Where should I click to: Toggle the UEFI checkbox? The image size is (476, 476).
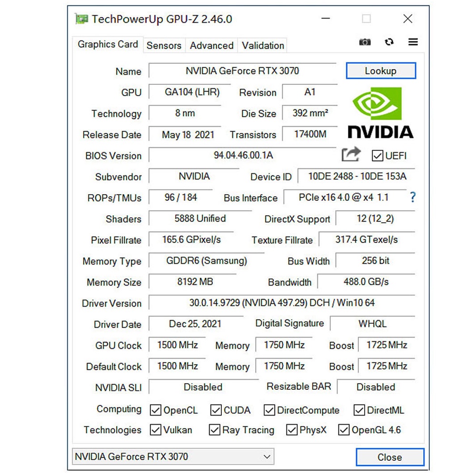point(377,156)
